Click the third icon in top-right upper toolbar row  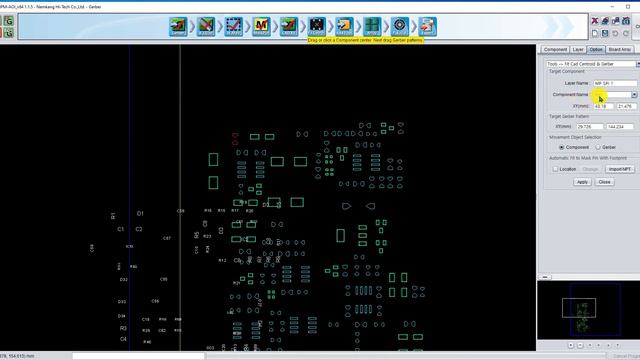pos(616,21)
